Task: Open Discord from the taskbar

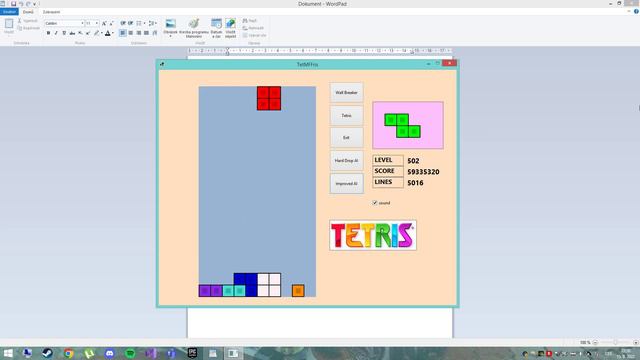Action: tap(109, 353)
